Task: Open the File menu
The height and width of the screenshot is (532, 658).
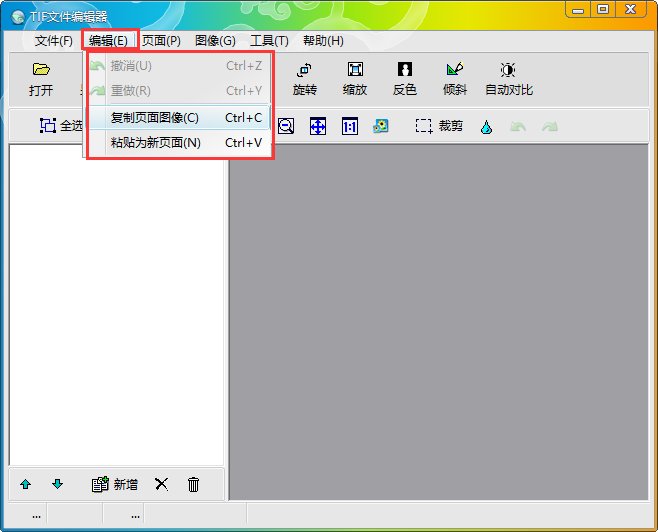Action: (54, 41)
